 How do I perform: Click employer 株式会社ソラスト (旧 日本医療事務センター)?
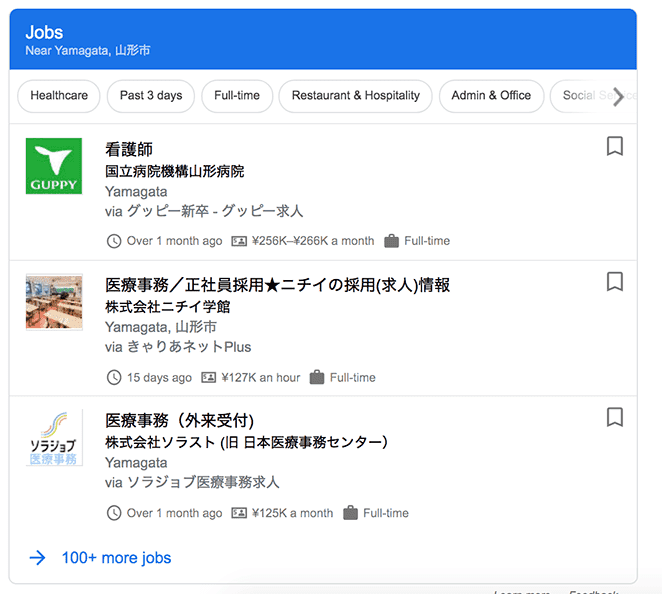(246, 442)
